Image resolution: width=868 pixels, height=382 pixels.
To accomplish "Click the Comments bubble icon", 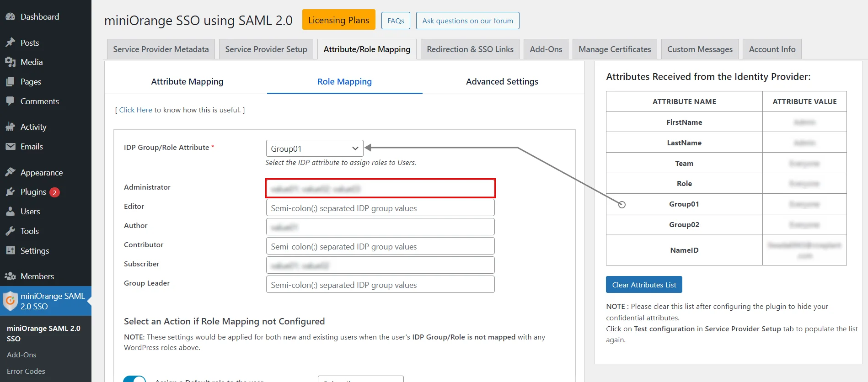I will [x=10, y=101].
